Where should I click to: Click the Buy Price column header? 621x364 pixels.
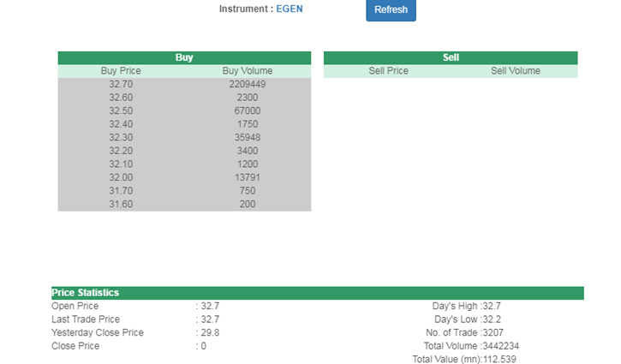121,71
